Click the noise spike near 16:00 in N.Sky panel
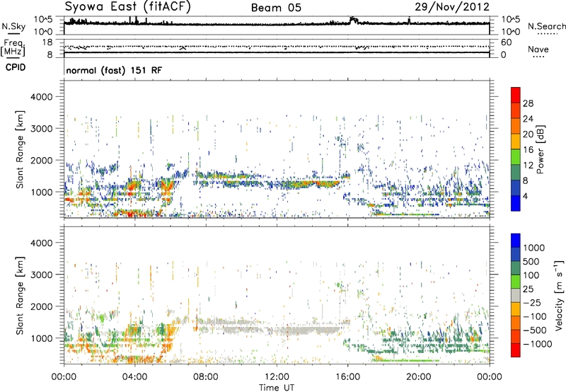 pos(353,21)
